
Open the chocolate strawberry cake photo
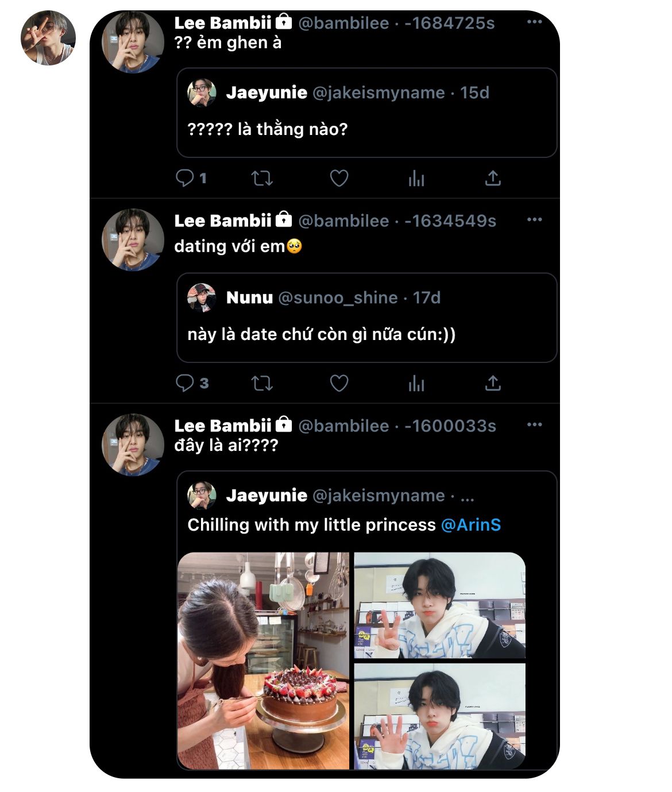tap(264, 660)
